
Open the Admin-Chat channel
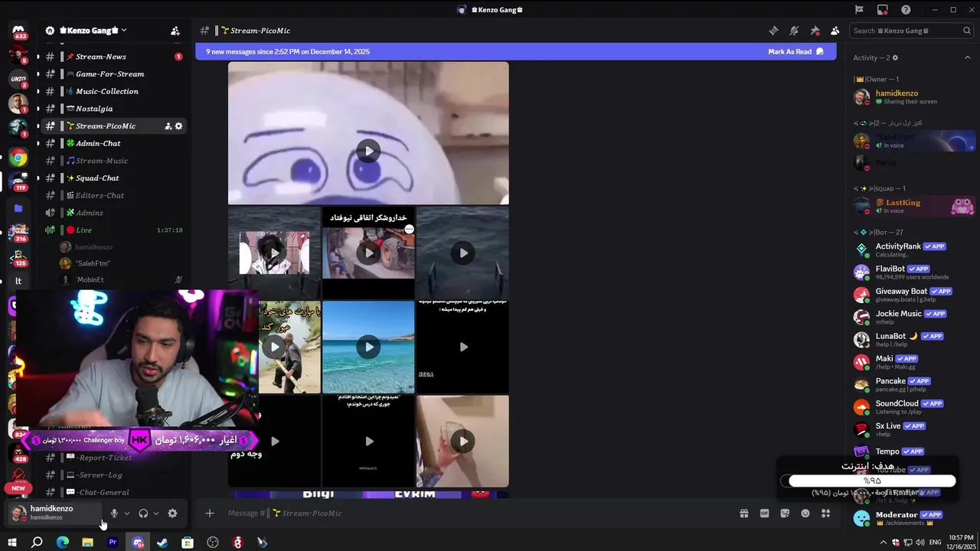[113, 143]
